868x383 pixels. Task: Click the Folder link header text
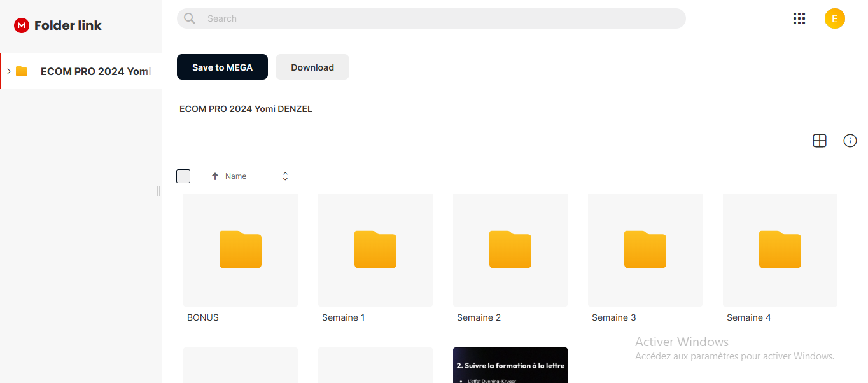point(68,25)
